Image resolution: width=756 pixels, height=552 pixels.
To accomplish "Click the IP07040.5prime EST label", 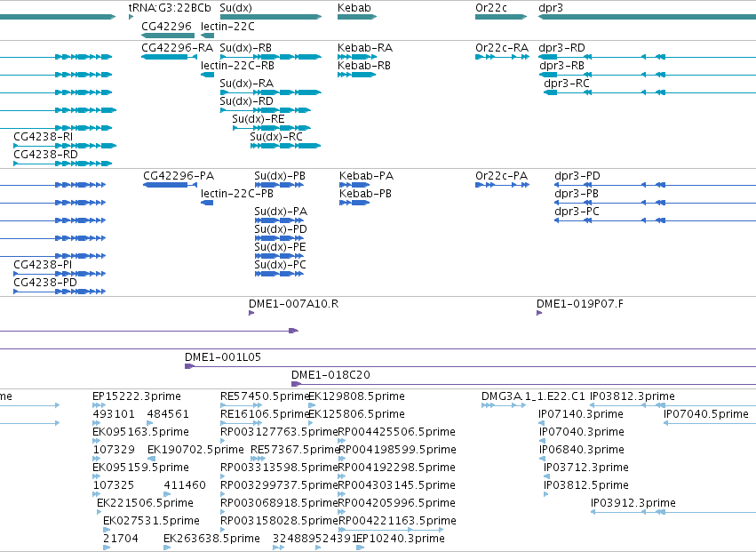I will tap(706, 414).
